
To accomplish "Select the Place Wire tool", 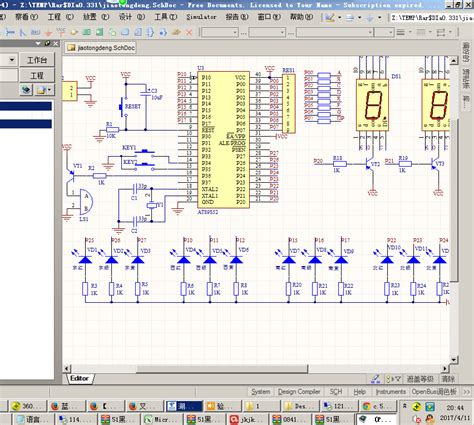I will click(10, 32).
